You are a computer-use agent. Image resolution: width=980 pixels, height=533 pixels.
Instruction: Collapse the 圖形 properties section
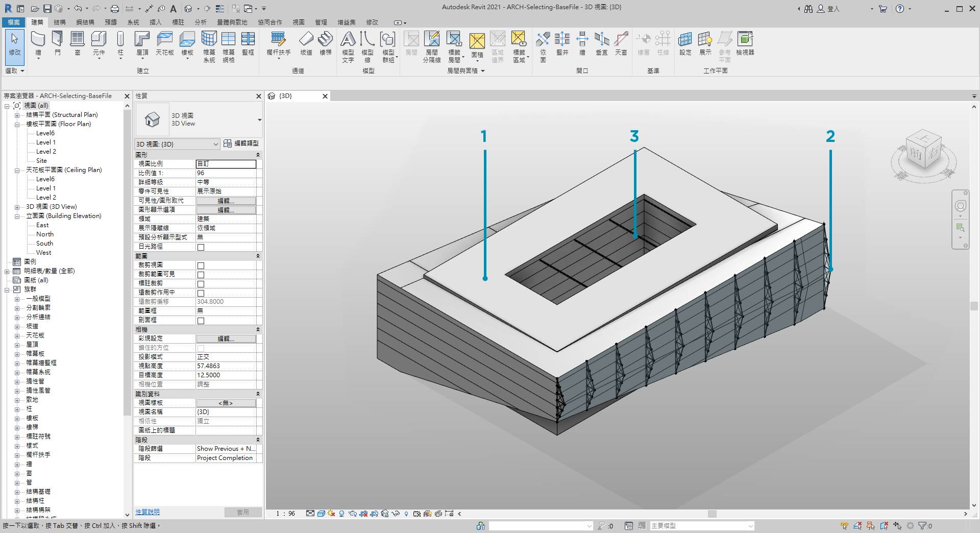tap(258, 155)
